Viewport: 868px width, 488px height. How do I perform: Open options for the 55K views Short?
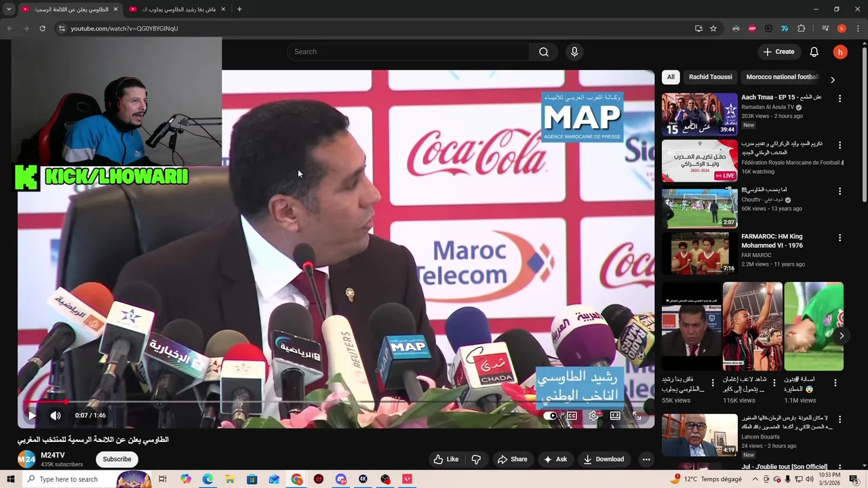coord(713,383)
